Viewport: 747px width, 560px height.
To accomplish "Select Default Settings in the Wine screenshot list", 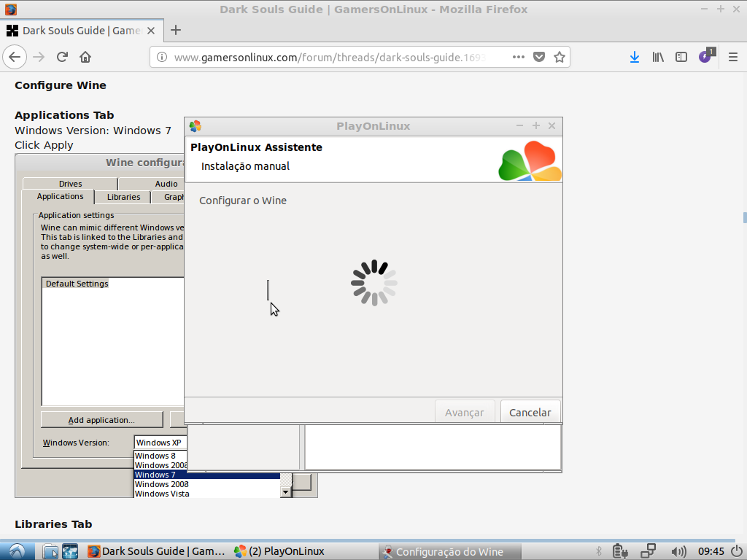I will click(77, 284).
